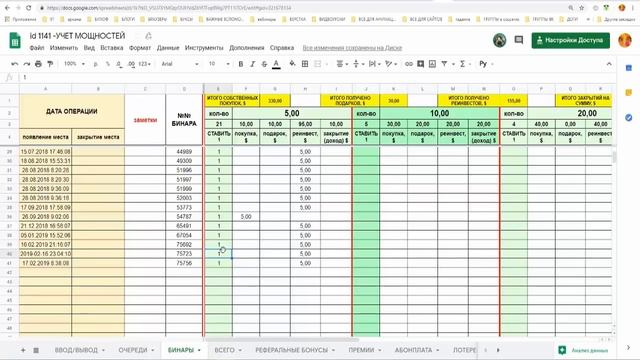Insert a comment via toolbar icon

(x=420, y=64)
